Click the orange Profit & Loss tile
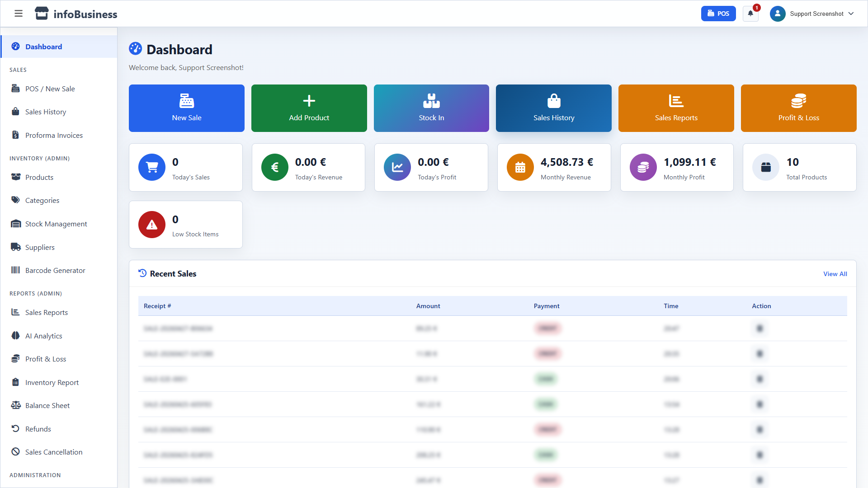 (799, 108)
